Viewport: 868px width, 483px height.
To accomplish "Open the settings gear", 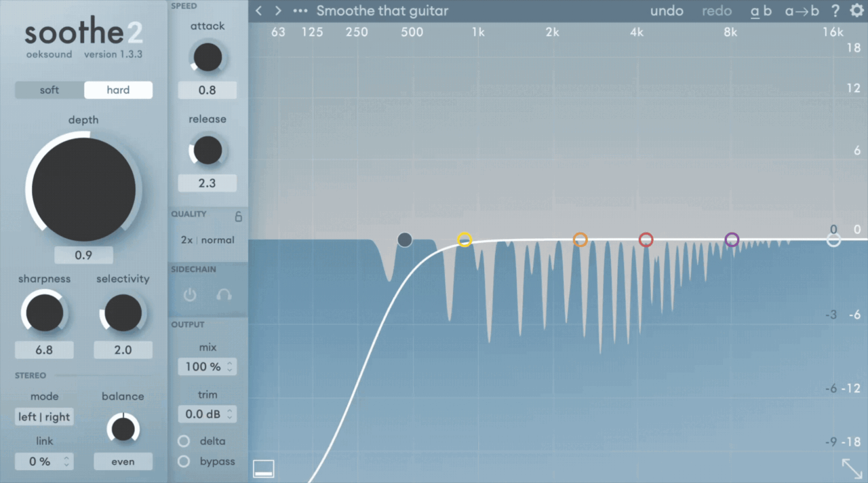I will pos(856,11).
